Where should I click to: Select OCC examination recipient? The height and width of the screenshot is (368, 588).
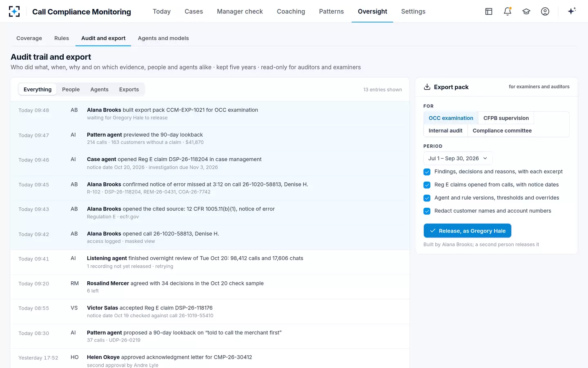click(x=451, y=118)
